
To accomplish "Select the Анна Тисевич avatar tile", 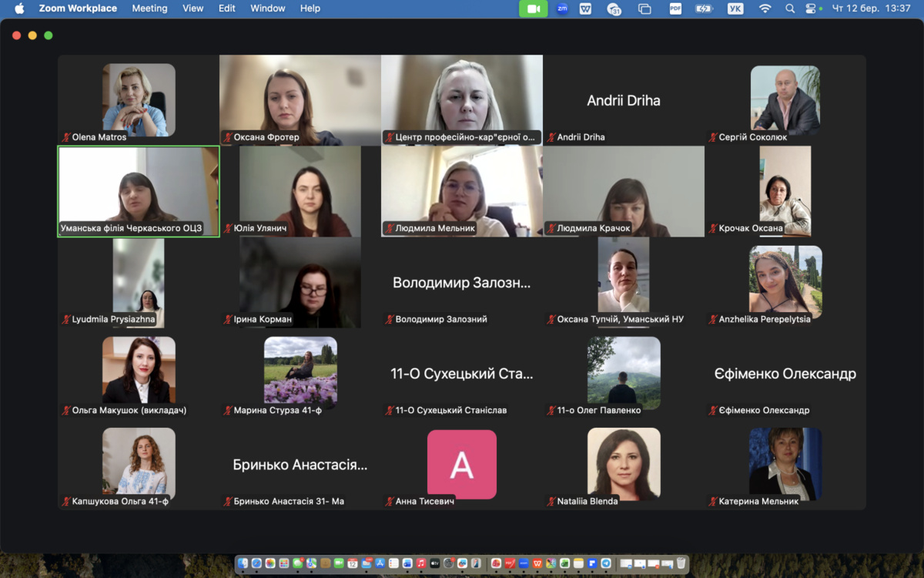I will click(461, 465).
